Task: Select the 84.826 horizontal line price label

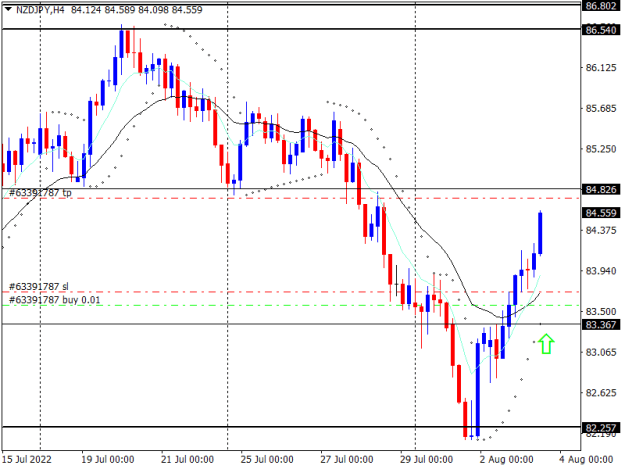Action: pyautogui.click(x=601, y=189)
